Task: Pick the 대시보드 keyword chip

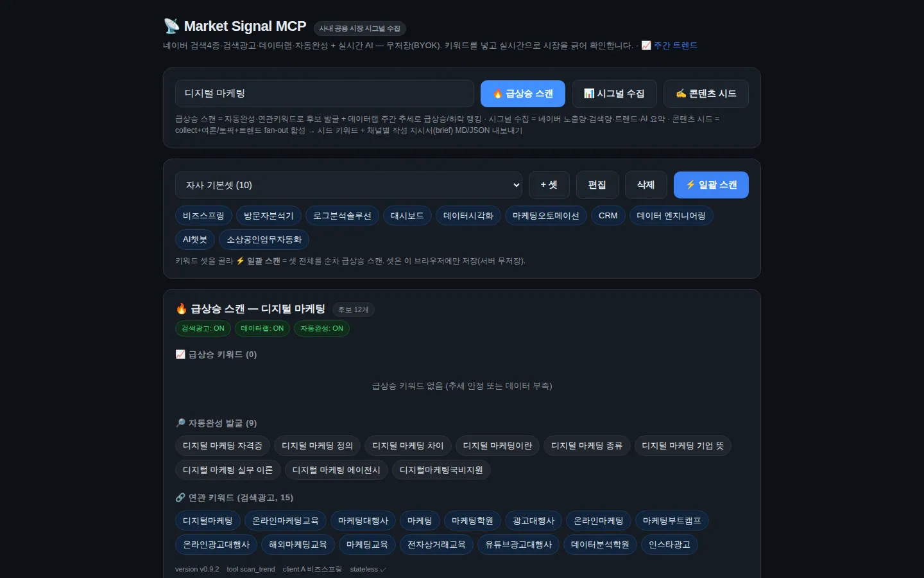Action: tap(407, 216)
